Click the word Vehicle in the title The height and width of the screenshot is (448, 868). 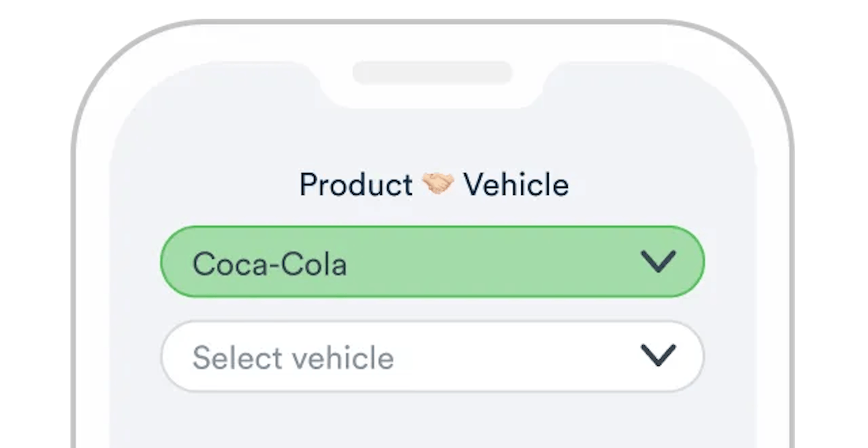click(x=516, y=185)
